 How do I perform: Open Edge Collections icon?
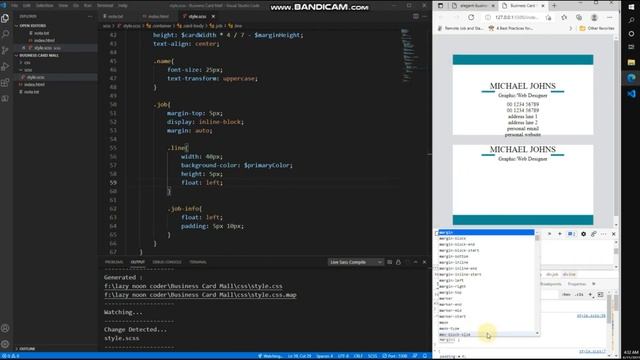tap(579, 18)
